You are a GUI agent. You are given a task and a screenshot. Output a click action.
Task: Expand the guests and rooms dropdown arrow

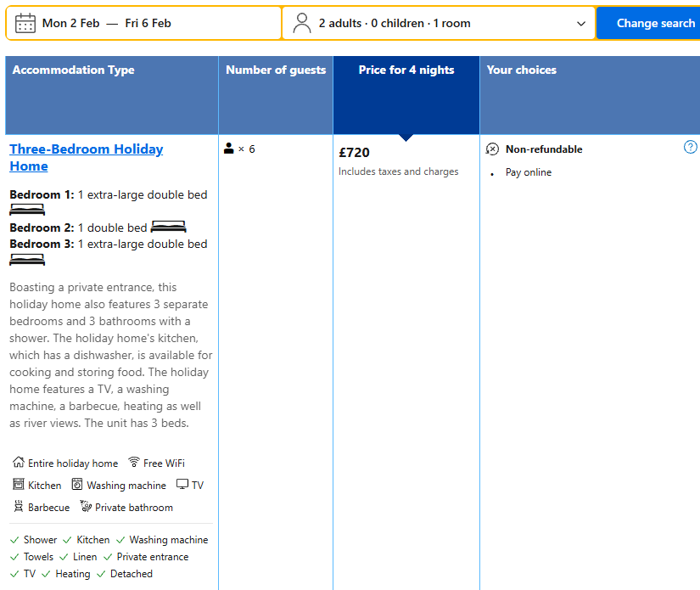pos(581,24)
